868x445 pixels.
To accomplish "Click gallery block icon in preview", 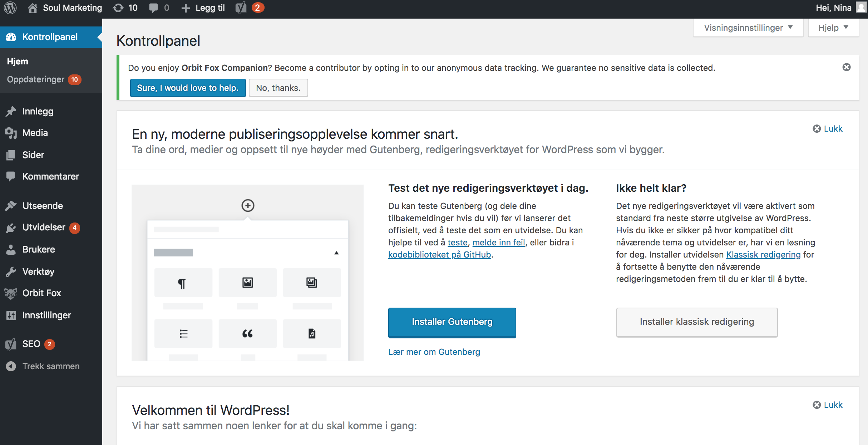I will pos(312,283).
